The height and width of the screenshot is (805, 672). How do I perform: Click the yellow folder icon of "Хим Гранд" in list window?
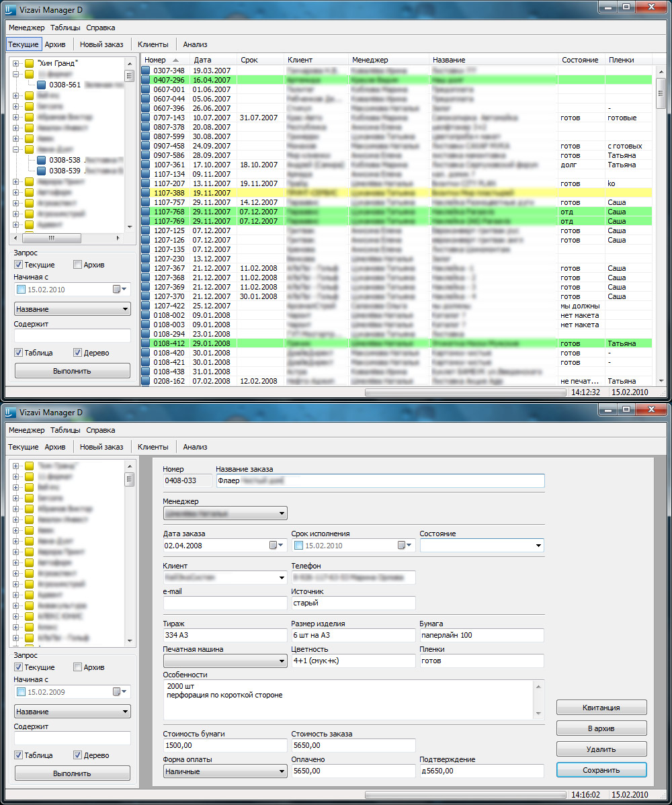pyautogui.click(x=30, y=64)
